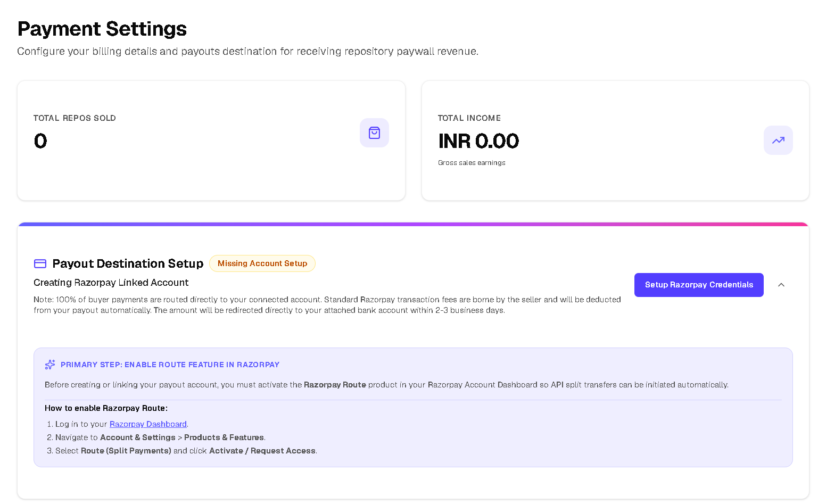The image size is (818, 504).
Task: Click the TOTAL REPOS SOLD label
Action: [75, 118]
